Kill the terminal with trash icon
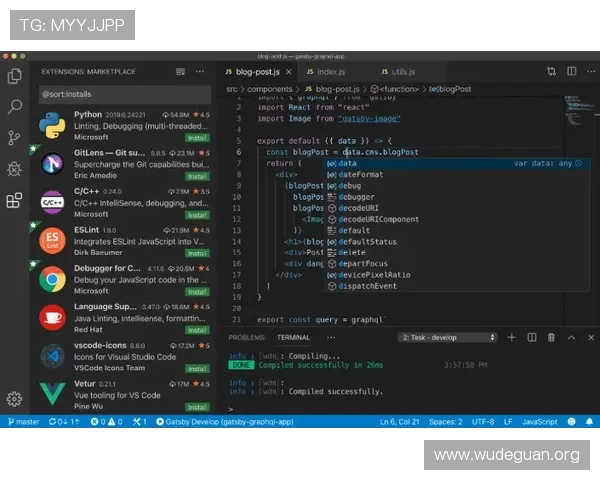Screen dimensions: 600x480 549,338
